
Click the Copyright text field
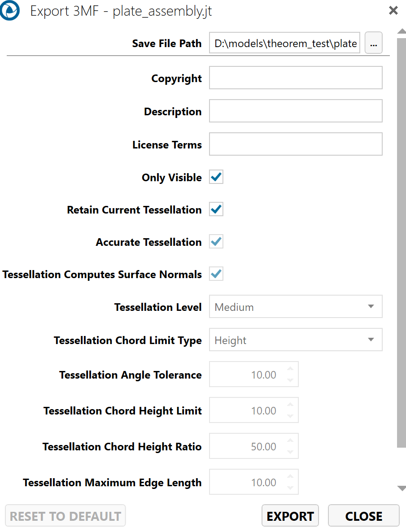point(296,78)
